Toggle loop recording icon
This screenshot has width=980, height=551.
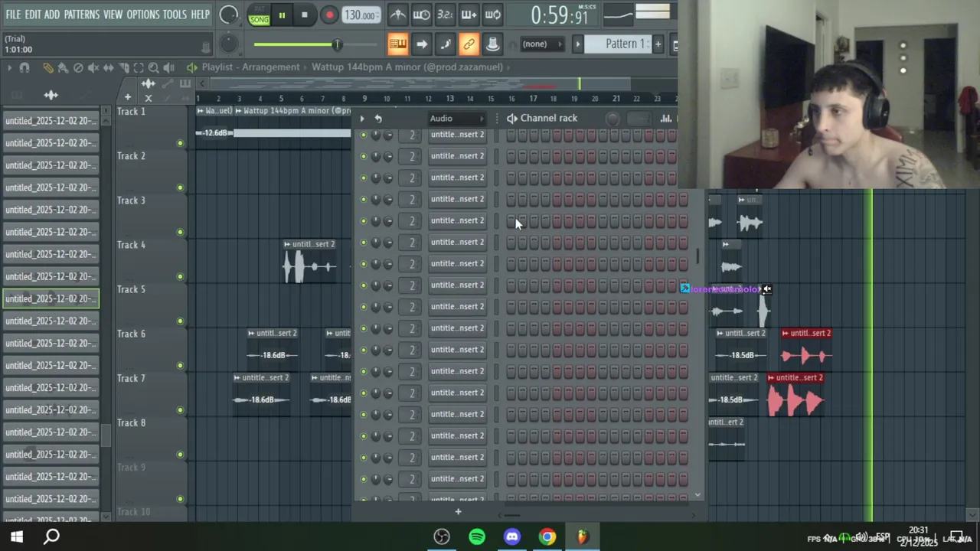click(x=492, y=15)
